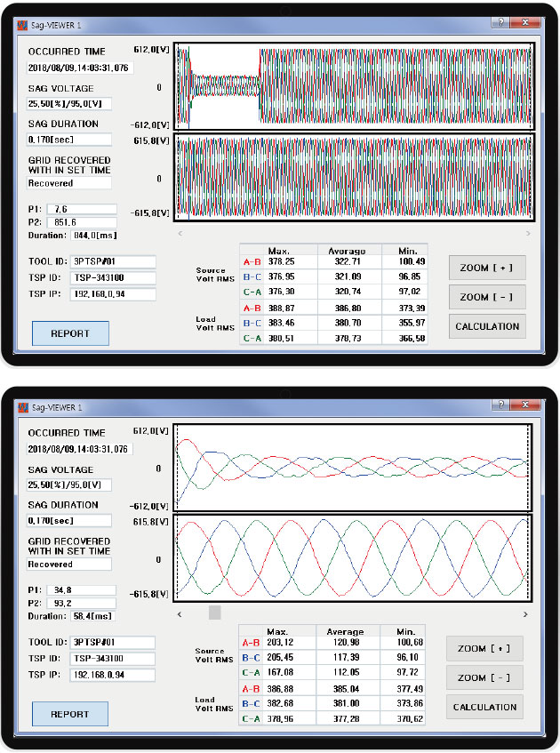This screenshot has height=753, width=560.
Task: Click the waveform scrollbar thumb in the lower window
Action: (x=214, y=613)
